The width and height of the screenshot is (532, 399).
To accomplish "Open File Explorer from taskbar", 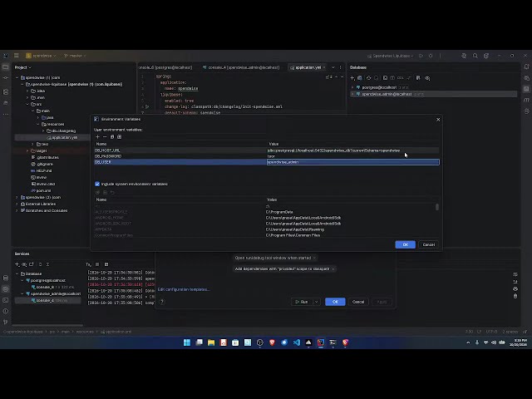I will click(211, 342).
